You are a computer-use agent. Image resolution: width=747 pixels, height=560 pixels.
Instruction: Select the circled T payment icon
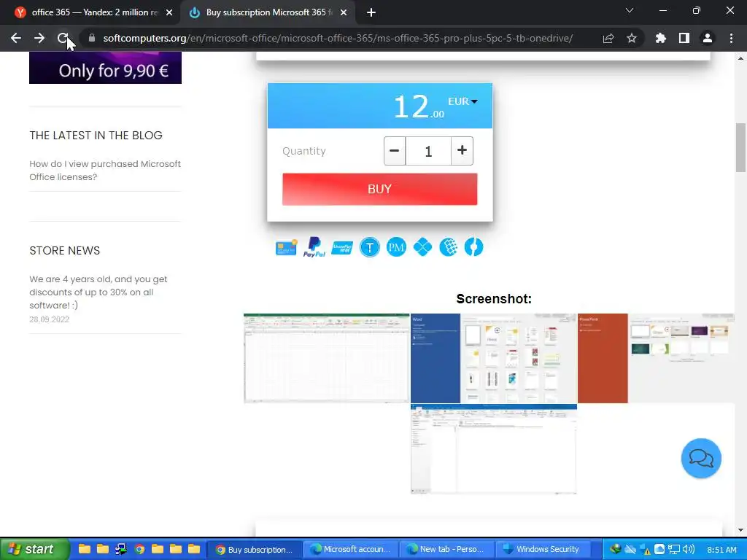370,247
